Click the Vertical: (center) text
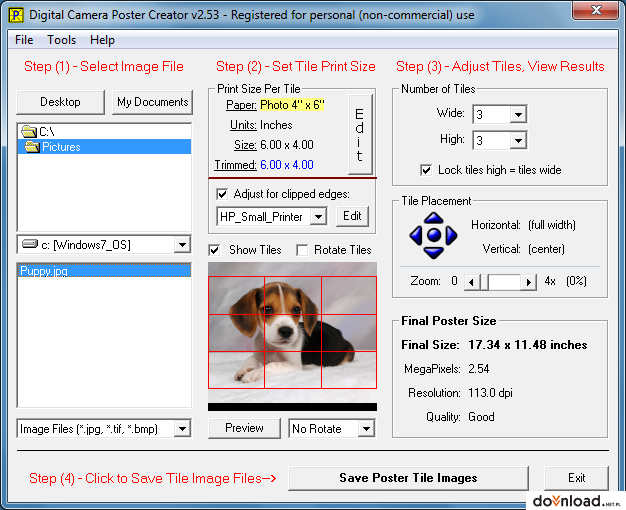Image resolution: width=626 pixels, height=510 pixels. tap(523, 249)
